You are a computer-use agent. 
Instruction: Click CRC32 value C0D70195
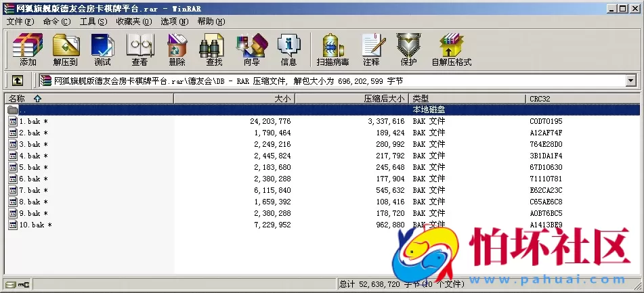[x=546, y=122]
